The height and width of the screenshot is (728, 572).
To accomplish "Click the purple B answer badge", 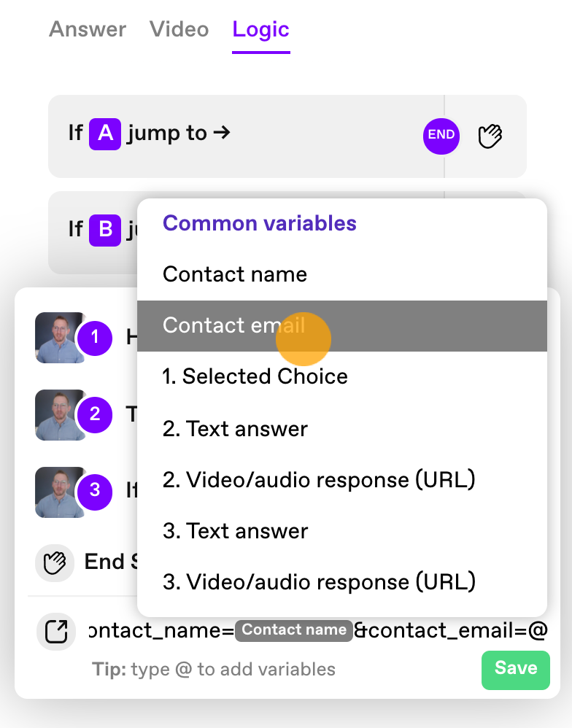I will pos(105,231).
